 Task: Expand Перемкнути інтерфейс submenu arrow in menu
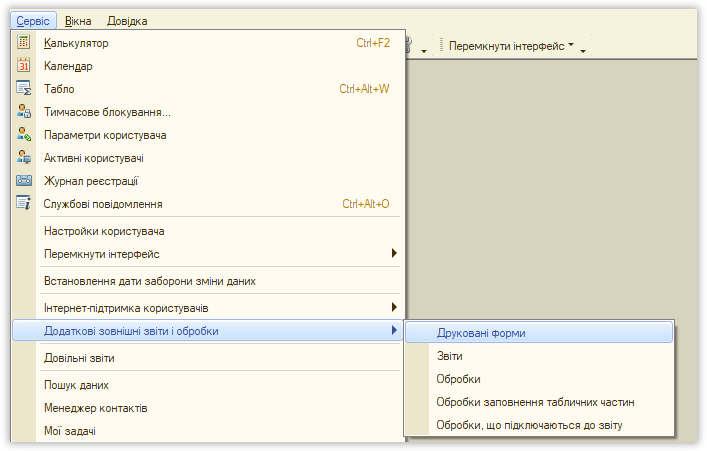394,253
